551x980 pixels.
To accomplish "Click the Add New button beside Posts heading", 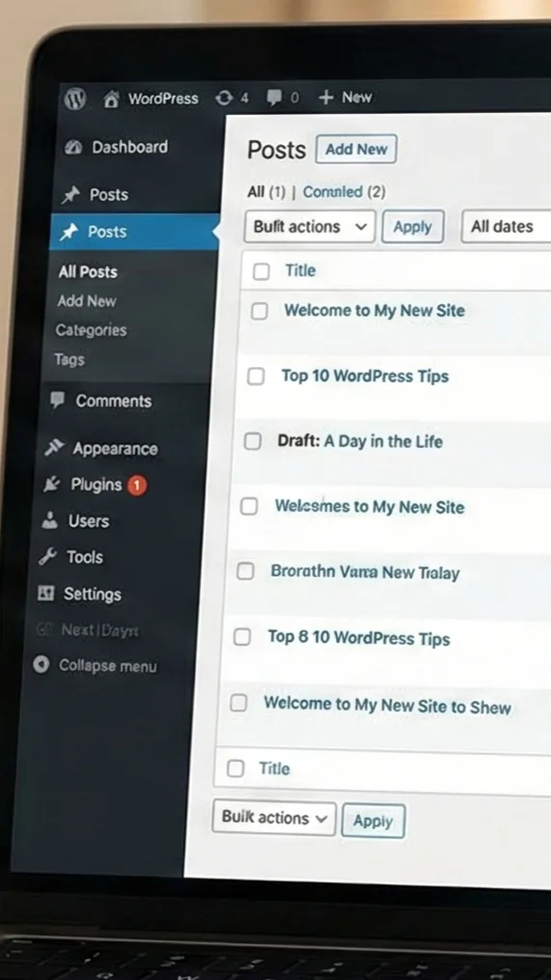I will point(356,149).
